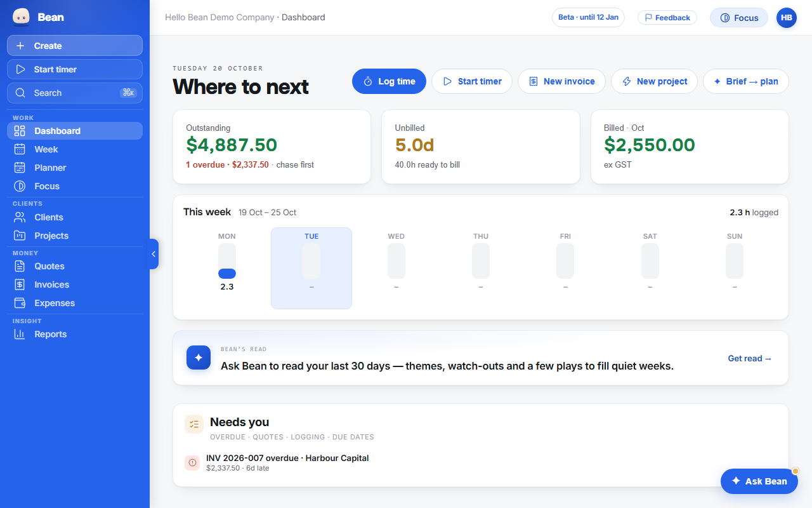The height and width of the screenshot is (508, 812).
Task: Open the HB user avatar
Action: click(x=787, y=18)
